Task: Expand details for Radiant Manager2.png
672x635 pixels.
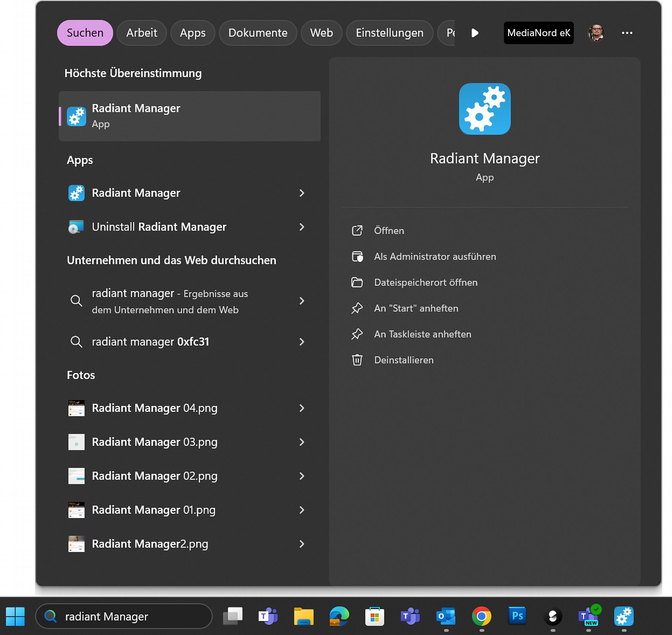Action: [302, 544]
